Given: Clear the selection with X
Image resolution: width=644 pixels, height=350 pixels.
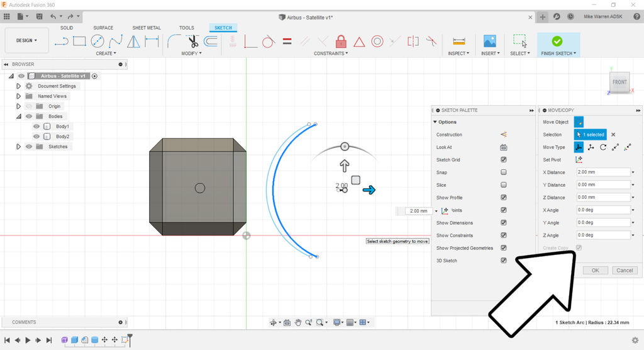Looking at the screenshot, I should (613, 135).
